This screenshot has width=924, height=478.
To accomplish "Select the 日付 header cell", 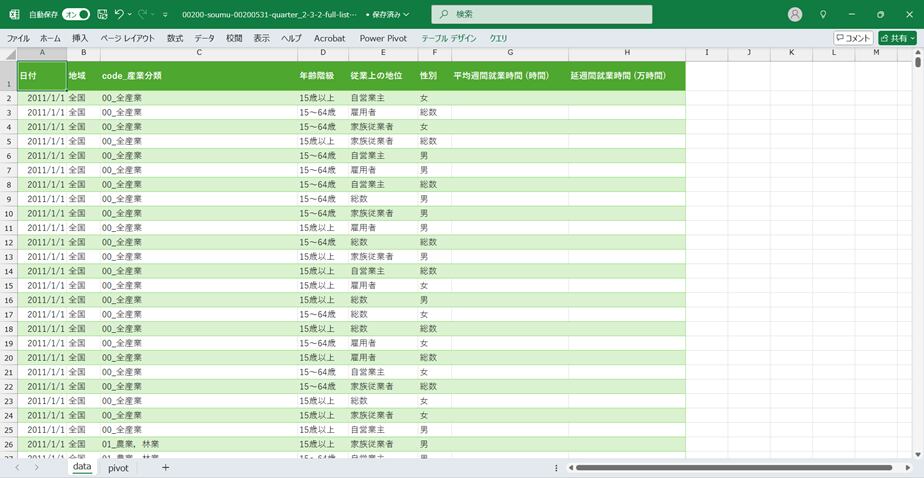I will [42, 76].
